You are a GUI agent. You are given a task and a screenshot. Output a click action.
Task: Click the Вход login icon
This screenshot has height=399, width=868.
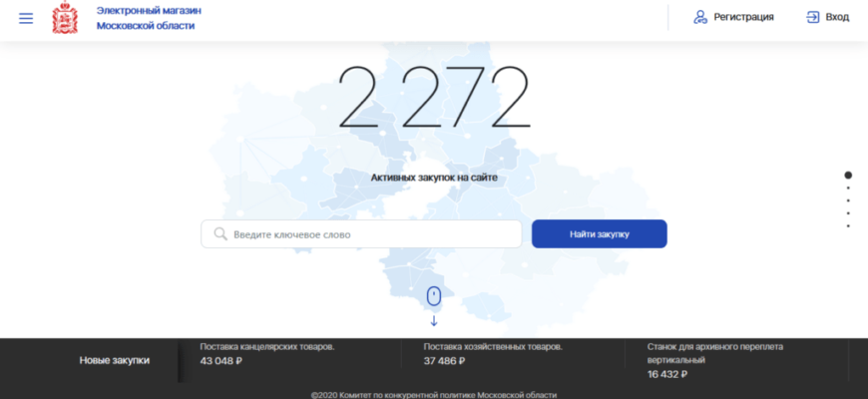pos(813,17)
